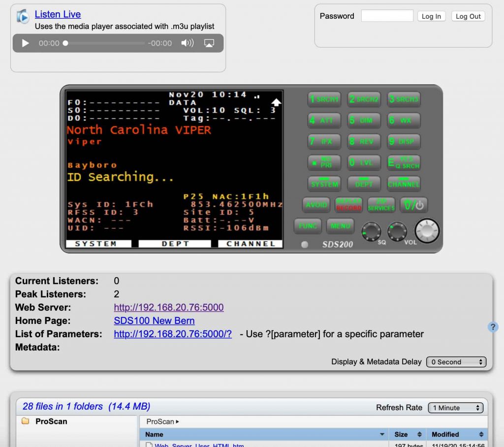Click inside the Password field
Image resolution: width=504 pixels, height=447 pixels.
point(387,16)
